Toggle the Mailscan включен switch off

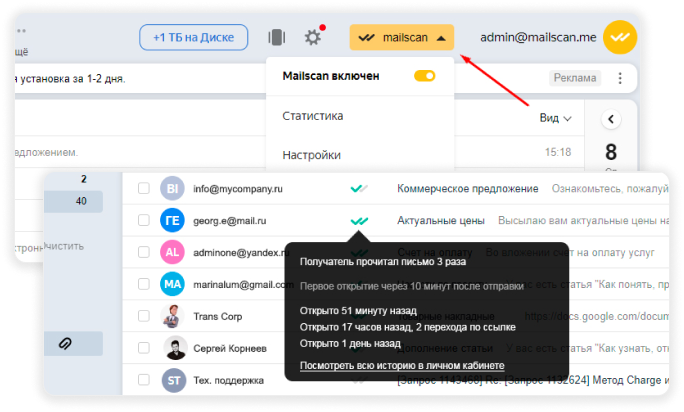pos(424,76)
